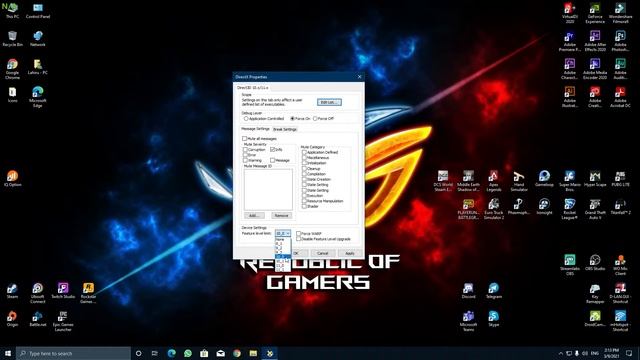
Task: Click the Remove button
Action: pyautogui.click(x=281, y=215)
